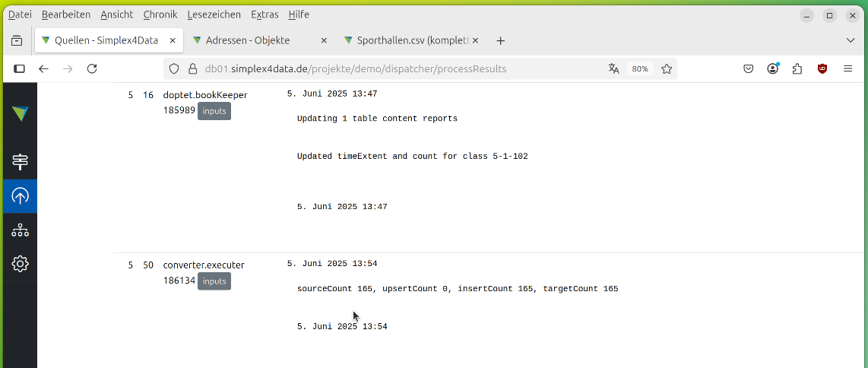Open the Firefox View icon
The width and height of the screenshot is (868, 368).
pos(17,40)
